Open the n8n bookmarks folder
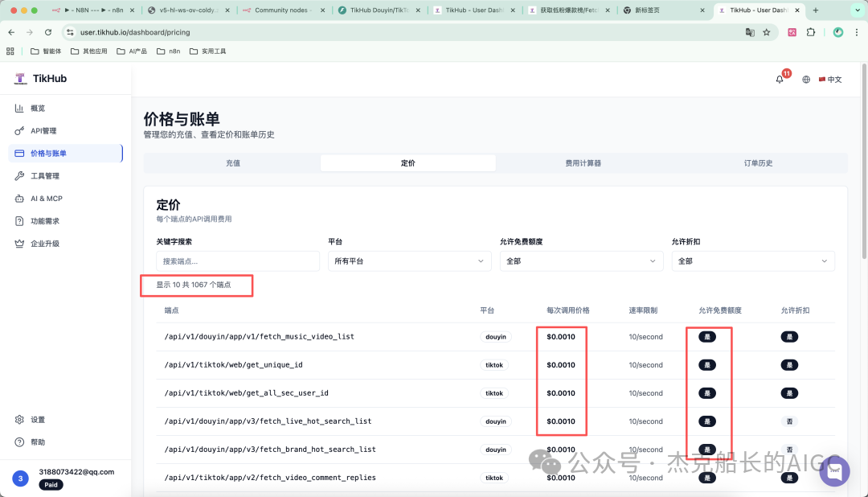Image resolution: width=868 pixels, height=497 pixels. coord(169,51)
